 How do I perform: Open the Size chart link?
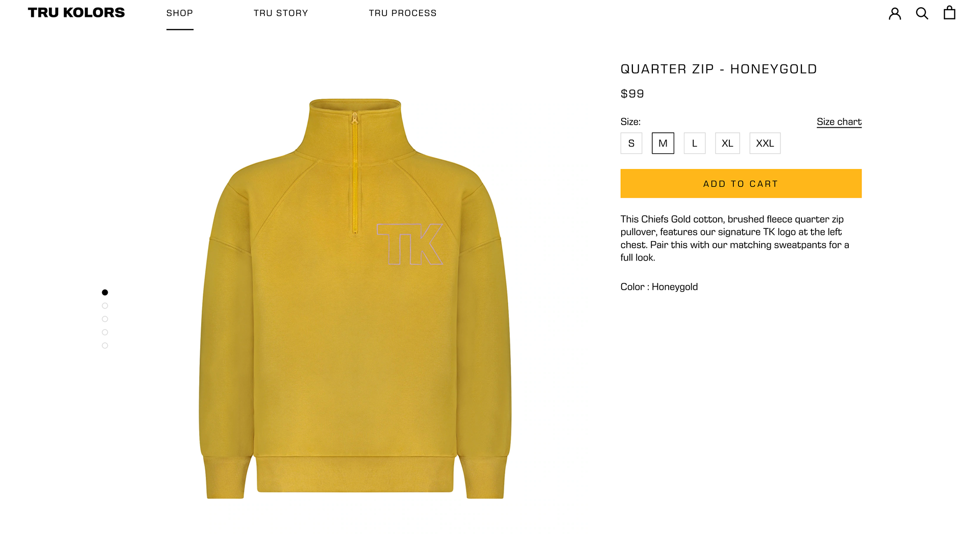click(839, 122)
